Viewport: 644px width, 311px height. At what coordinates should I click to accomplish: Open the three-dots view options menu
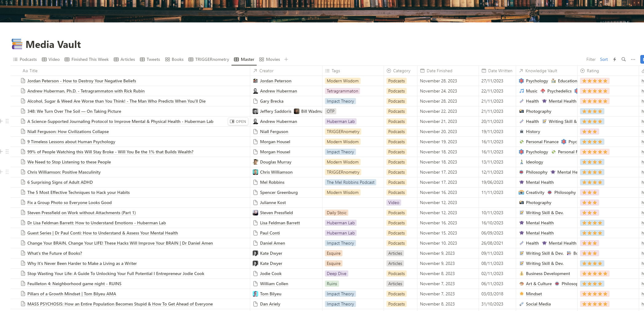point(633,59)
